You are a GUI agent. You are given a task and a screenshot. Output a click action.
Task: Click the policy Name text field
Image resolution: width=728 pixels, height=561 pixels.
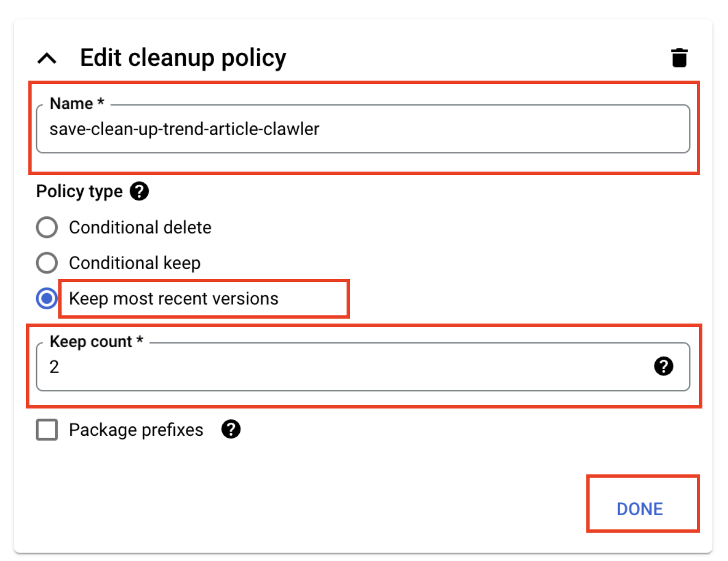click(x=362, y=130)
